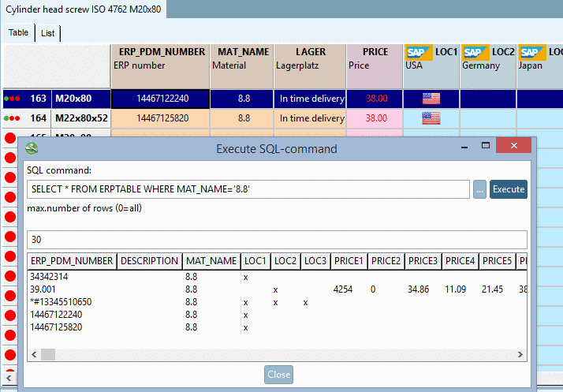Screen dimensions: 563x392
Task: Click the USA flag in row M22x80x52
Action: [431, 118]
